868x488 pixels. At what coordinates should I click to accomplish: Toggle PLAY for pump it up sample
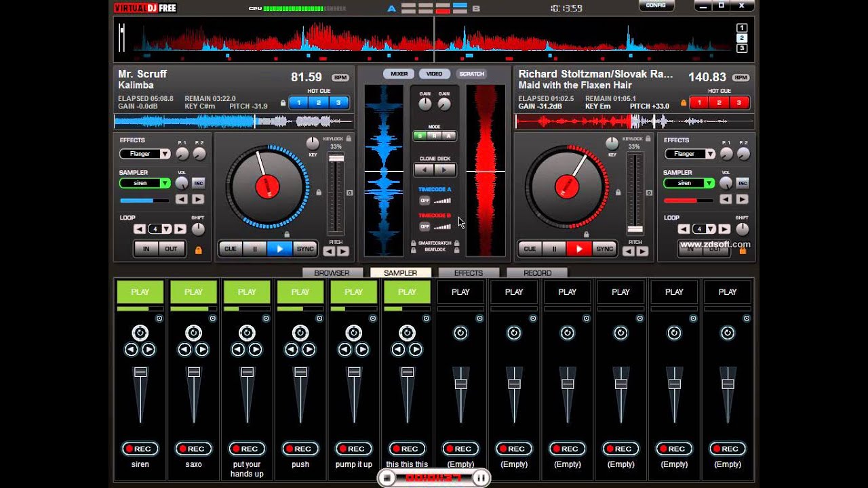[x=354, y=292]
